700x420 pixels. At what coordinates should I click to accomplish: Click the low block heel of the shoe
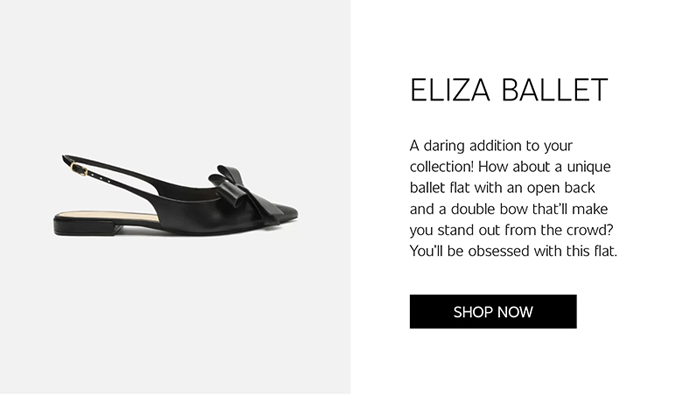click(85, 226)
